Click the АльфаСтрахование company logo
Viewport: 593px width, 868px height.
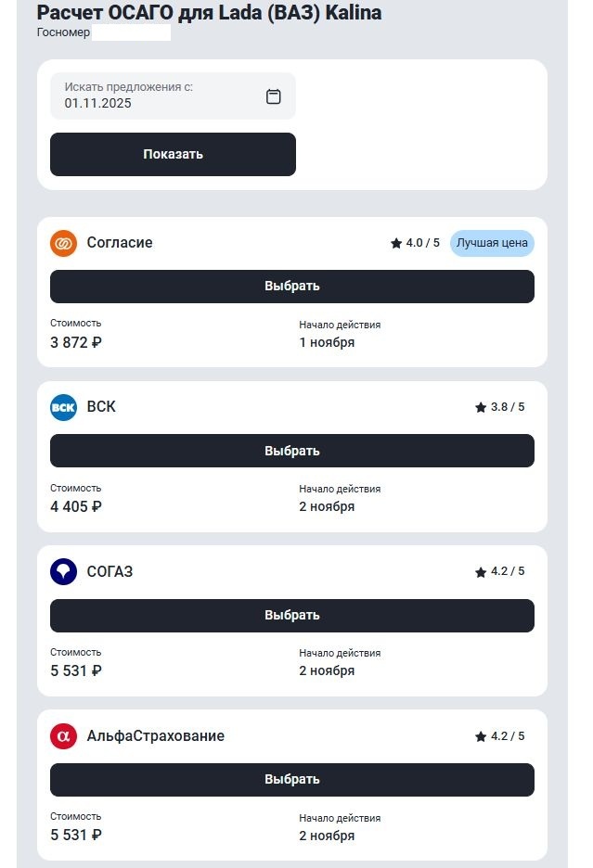point(63,736)
